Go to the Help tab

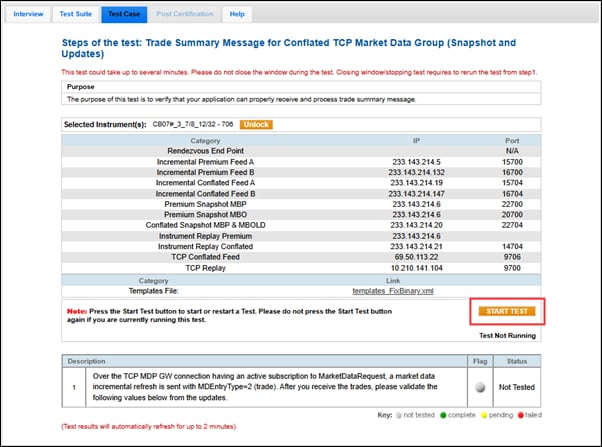tap(237, 14)
